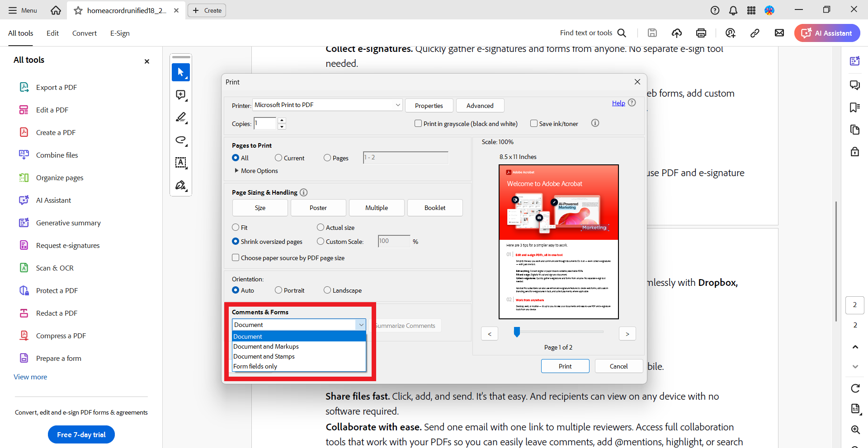Image resolution: width=868 pixels, height=448 pixels.
Task: Click the Advanced button
Action: [x=480, y=106]
